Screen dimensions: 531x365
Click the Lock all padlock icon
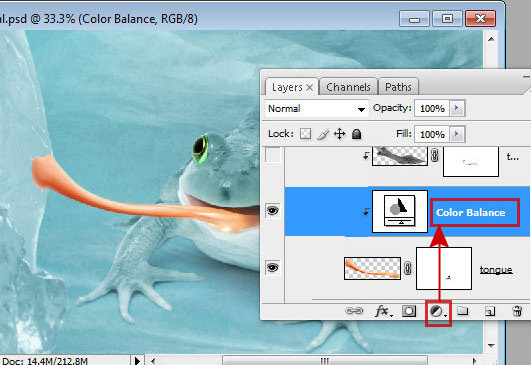[356, 134]
